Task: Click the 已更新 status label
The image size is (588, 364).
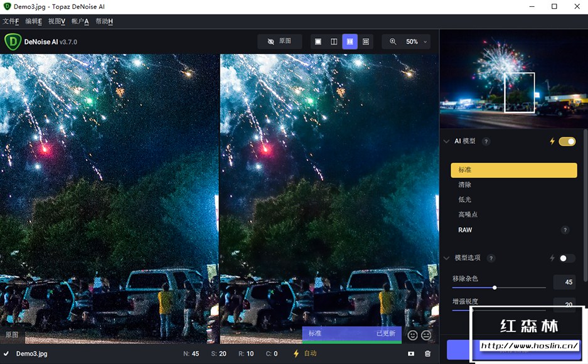Action: (x=386, y=333)
